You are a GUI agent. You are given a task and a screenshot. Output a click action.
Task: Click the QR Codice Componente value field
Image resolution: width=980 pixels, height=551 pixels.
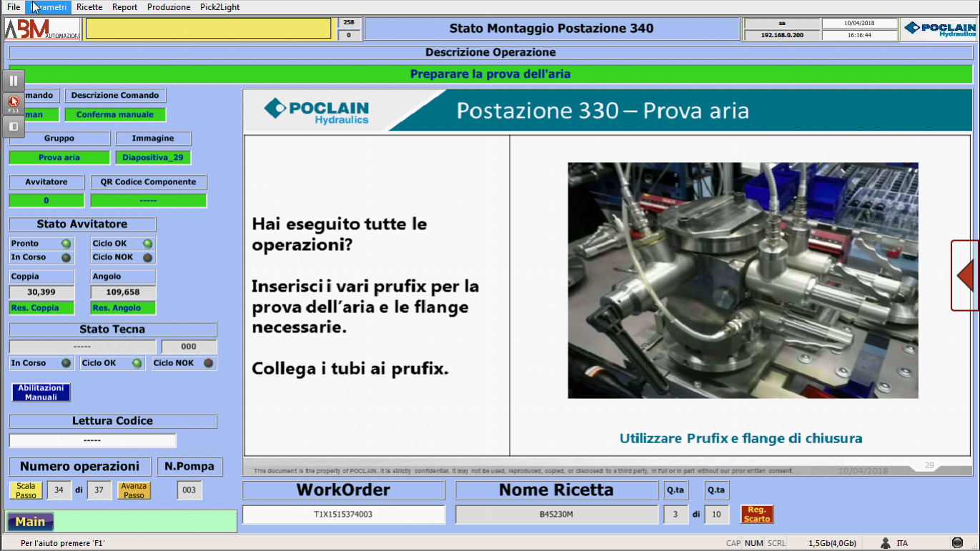pos(149,201)
